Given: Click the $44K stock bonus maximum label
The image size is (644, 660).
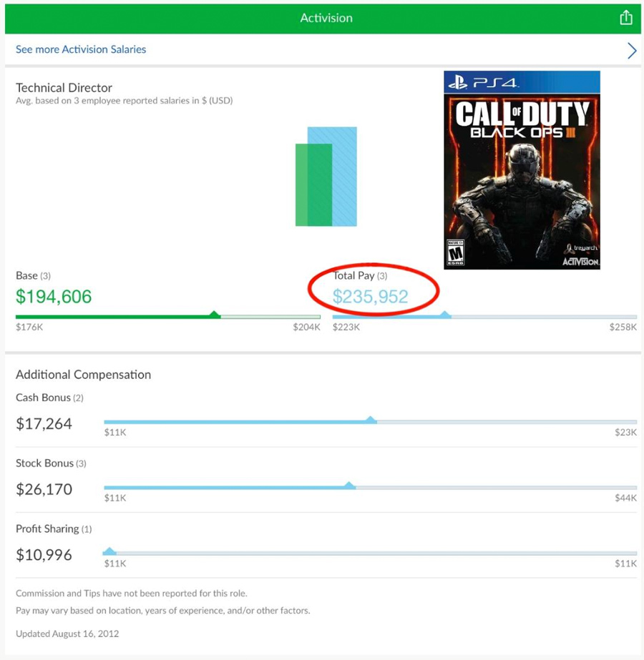Looking at the screenshot, I should click(x=625, y=498).
